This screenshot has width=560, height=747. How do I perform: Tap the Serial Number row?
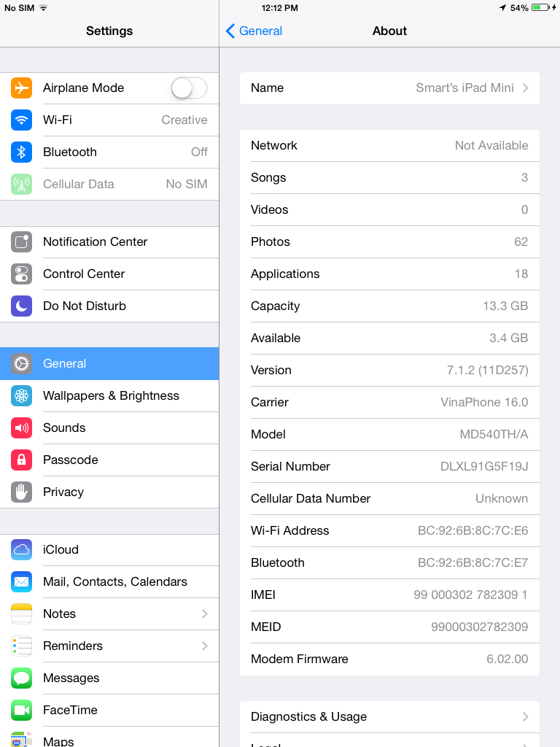389,466
